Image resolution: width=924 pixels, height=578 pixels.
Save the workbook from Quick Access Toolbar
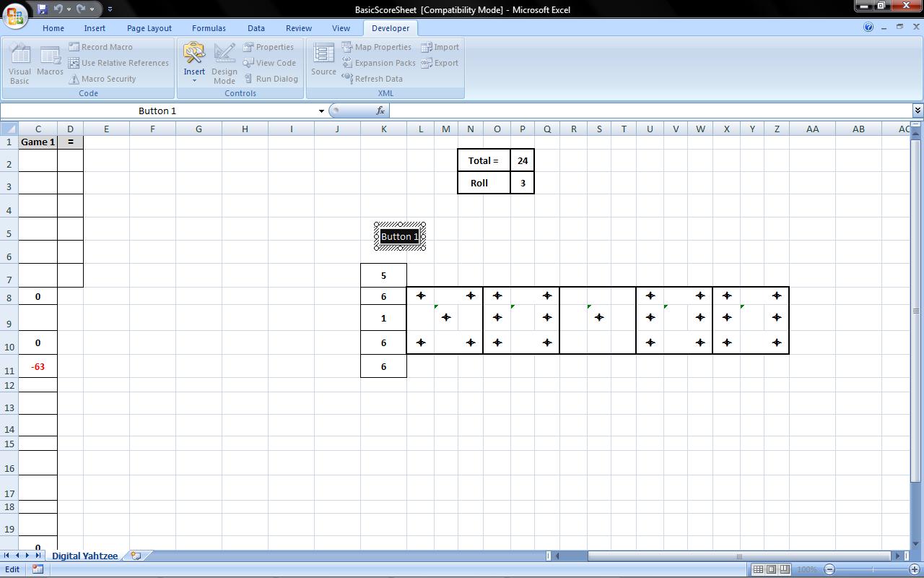pos(43,9)
